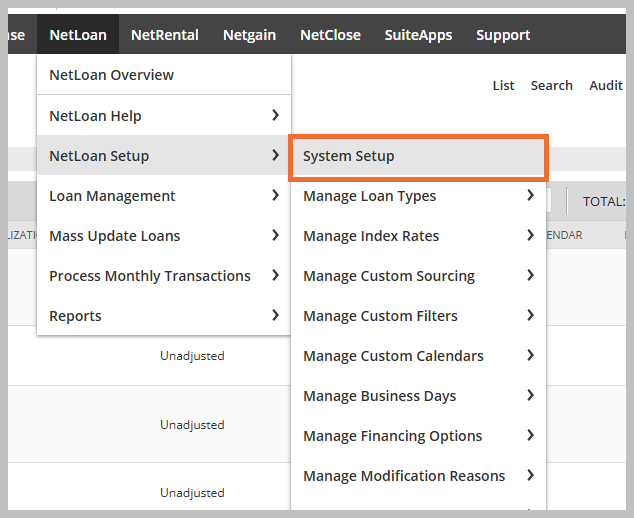Click chevron next to Reports
634x518 pixels.
click(x=275, y=315)
